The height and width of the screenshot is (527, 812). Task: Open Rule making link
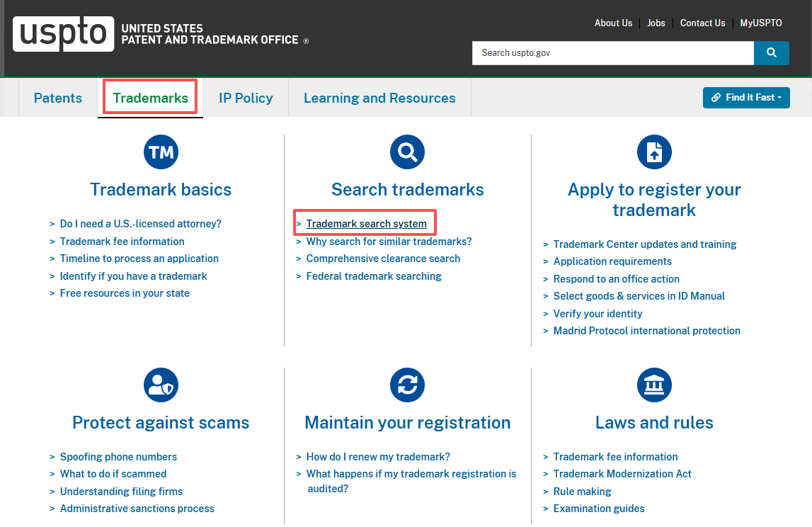(x=583, y=492)
